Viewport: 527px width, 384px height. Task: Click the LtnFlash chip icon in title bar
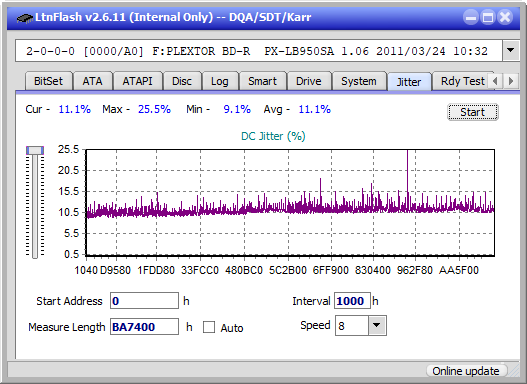click(25, 17)
